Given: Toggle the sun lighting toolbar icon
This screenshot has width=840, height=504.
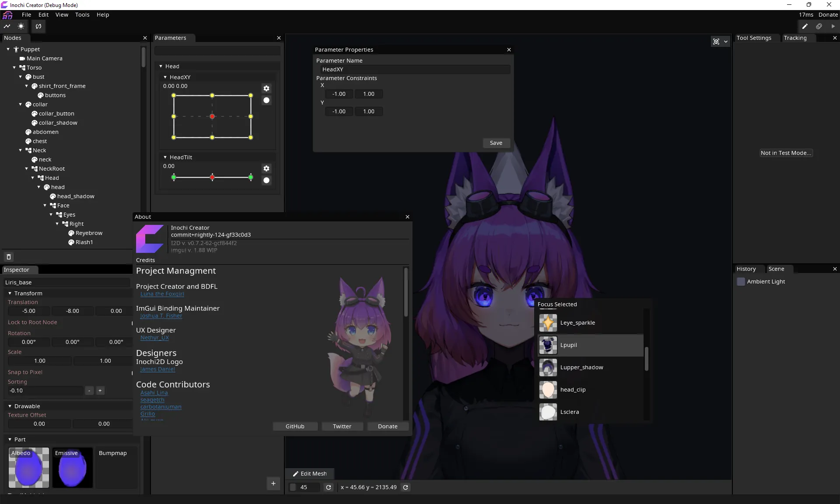Looking at the screenshot, I should 21,26.
